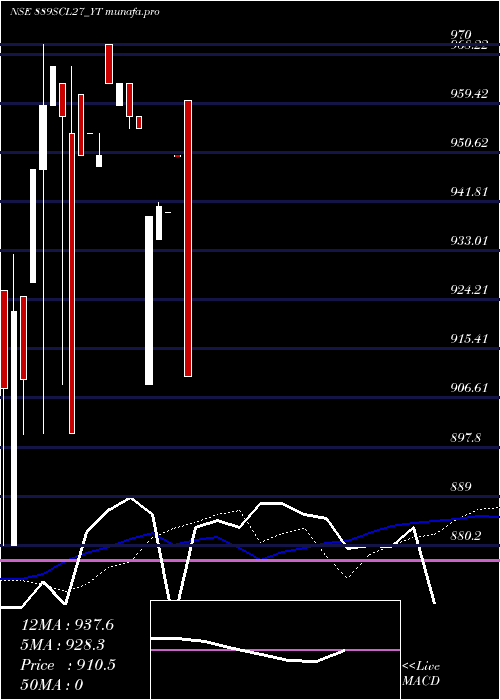
Task: Click the 941.81 price axis label
Action: 469,192
